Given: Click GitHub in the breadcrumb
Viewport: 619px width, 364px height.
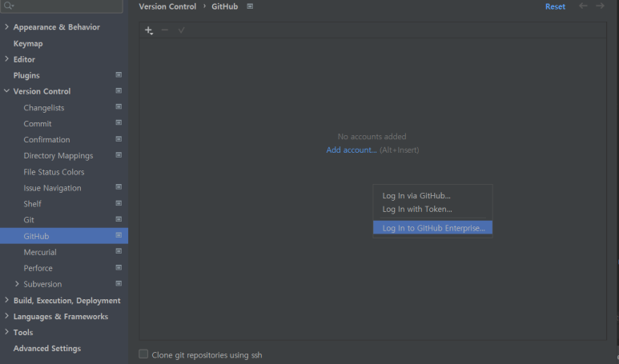Looking at the screenshot, I should [x=225, y=6].
